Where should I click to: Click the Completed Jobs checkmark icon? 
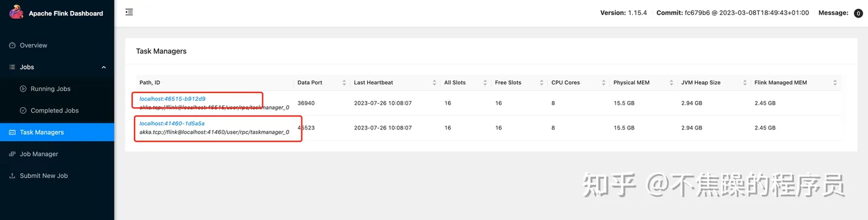click(x=24, y=110)
